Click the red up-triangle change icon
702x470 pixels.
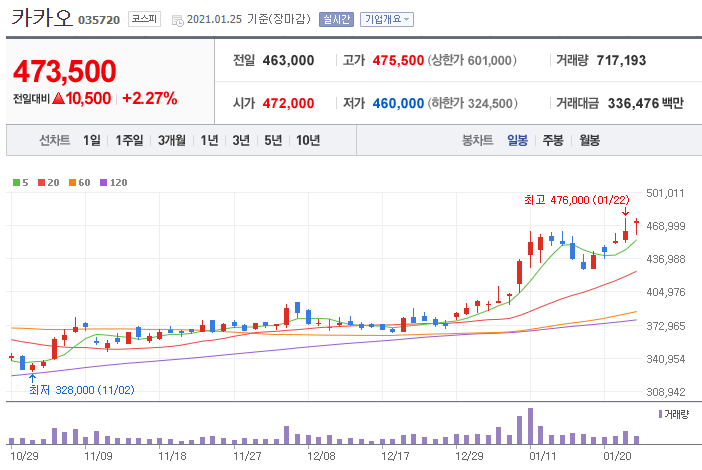[59, 98]
